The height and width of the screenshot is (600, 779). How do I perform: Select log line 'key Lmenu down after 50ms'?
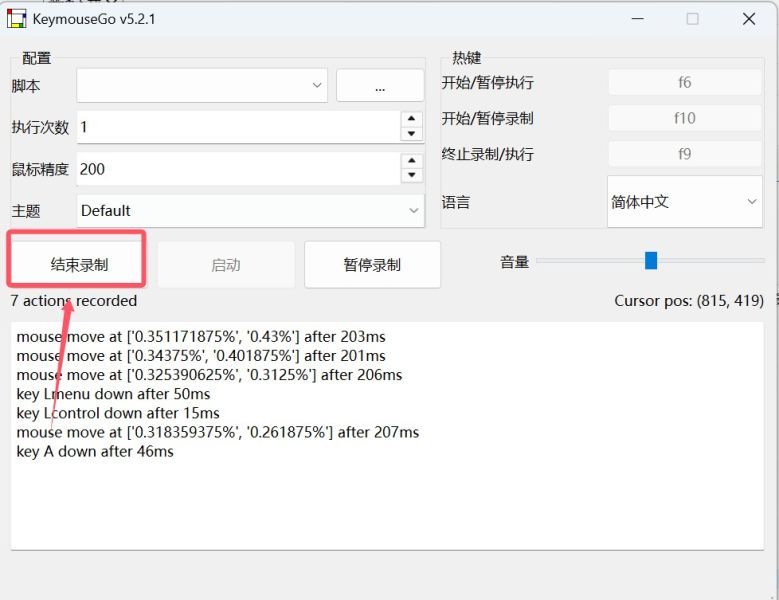[113, 394]
